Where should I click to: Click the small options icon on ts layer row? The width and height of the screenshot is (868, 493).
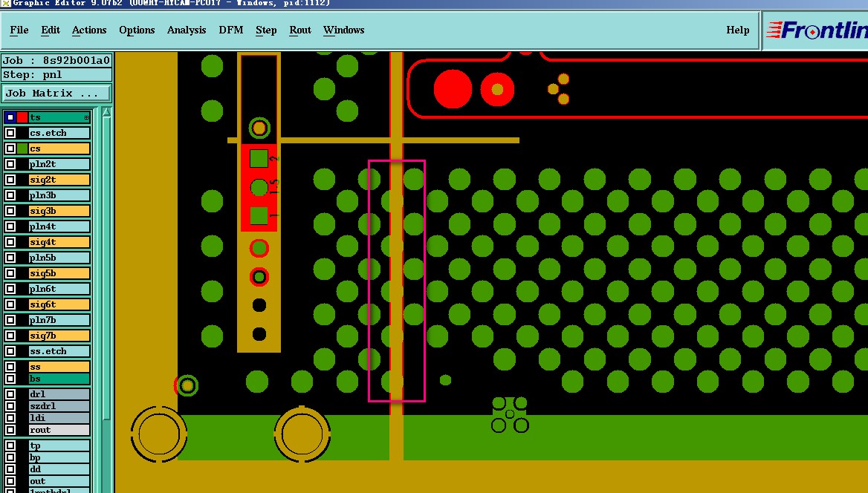point(86,117)
